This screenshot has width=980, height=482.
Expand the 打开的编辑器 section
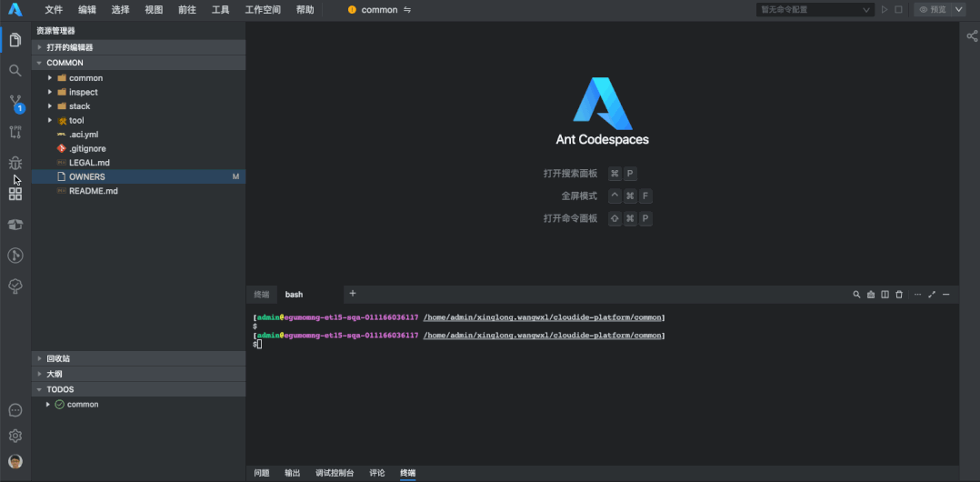(70, 47)
